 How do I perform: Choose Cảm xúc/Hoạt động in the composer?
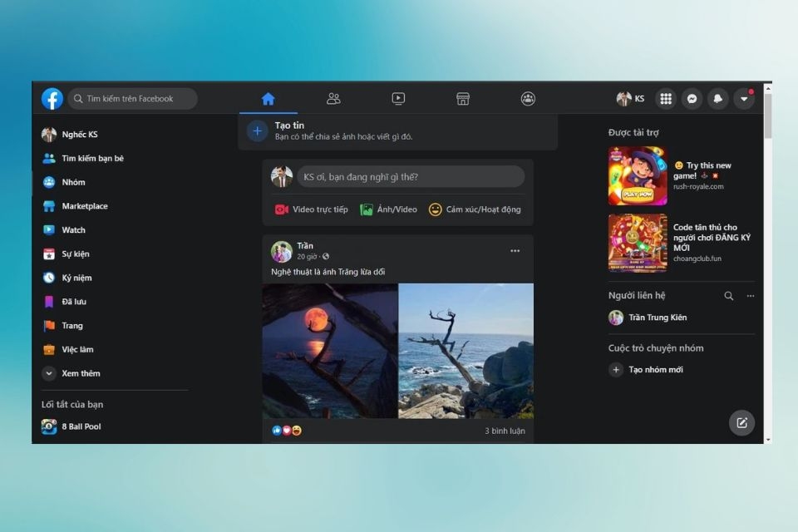(475, 209)
